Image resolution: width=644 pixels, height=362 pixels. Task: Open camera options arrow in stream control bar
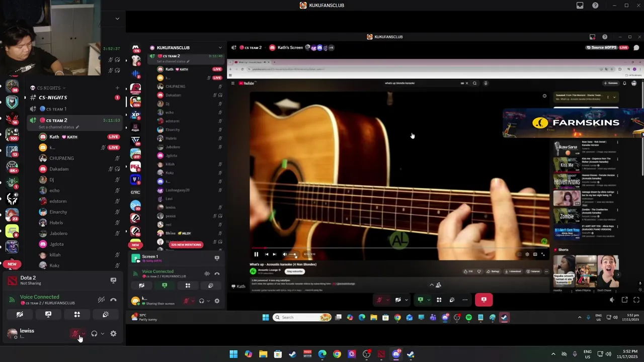pos(407,300)
